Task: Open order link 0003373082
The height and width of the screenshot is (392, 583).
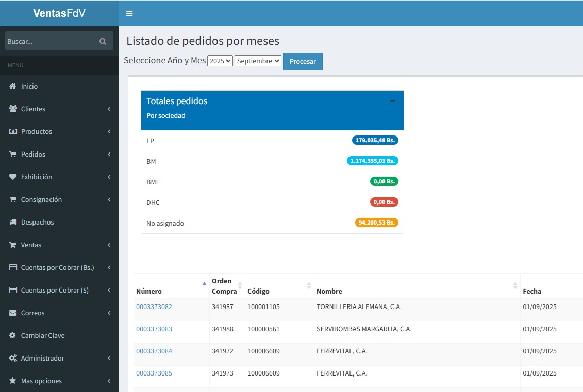Action: tap(154, 307)
